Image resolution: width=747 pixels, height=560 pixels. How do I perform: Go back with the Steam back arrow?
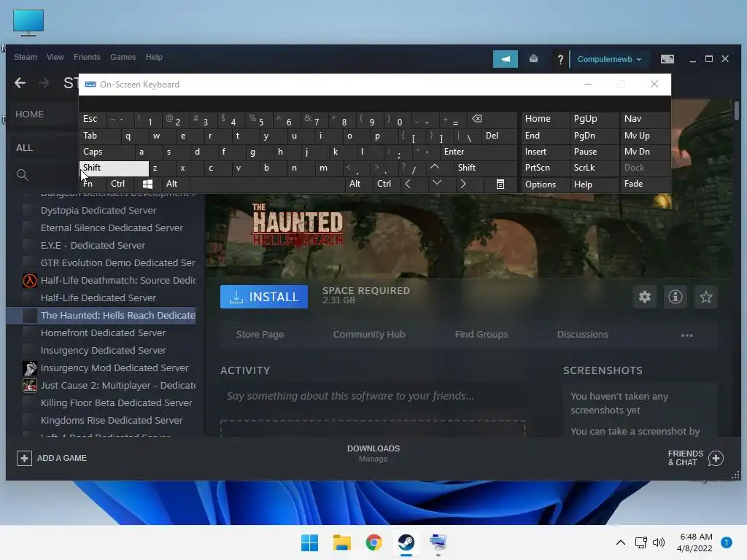tap(20, 83)
